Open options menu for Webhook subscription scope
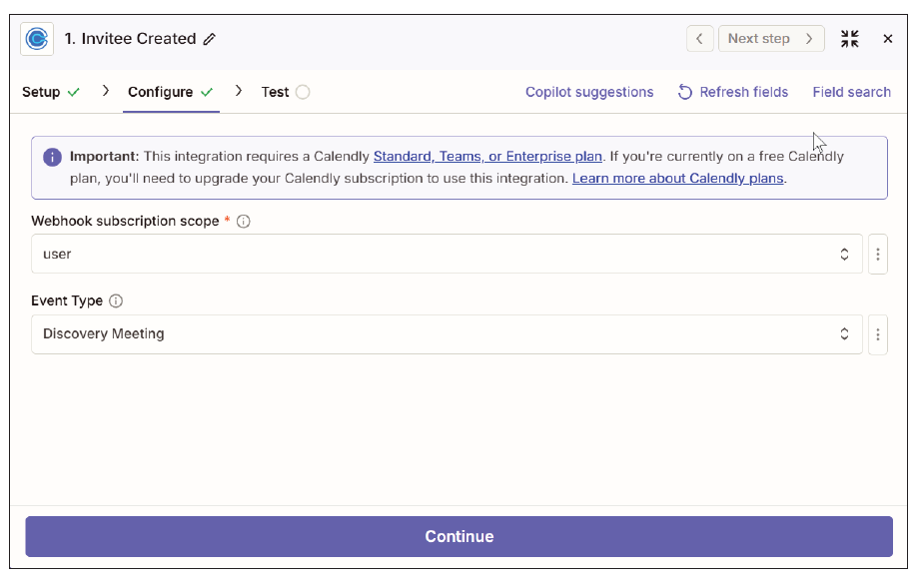This screenshot has height=588, width=916. tap(877, 254)
